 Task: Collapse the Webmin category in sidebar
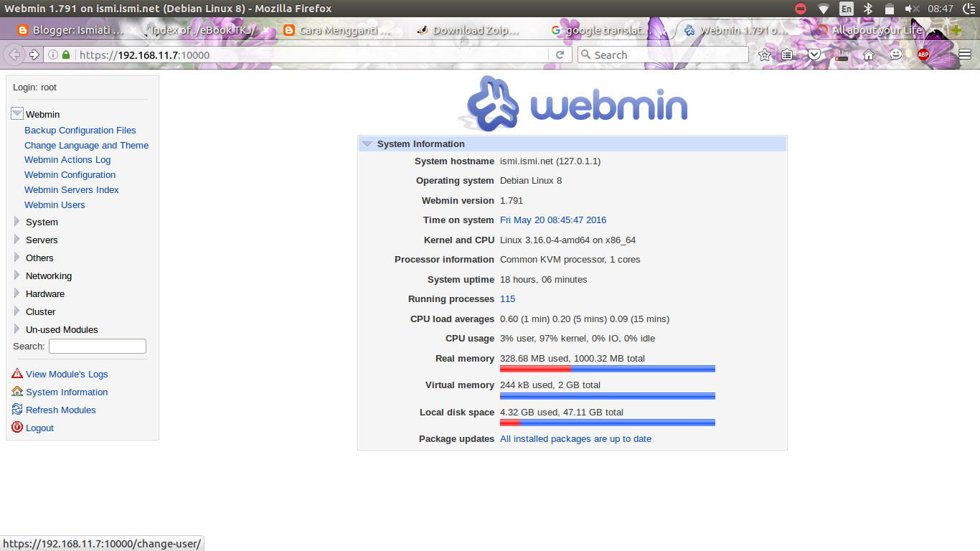pyautogui.click(x=15, y=112)
